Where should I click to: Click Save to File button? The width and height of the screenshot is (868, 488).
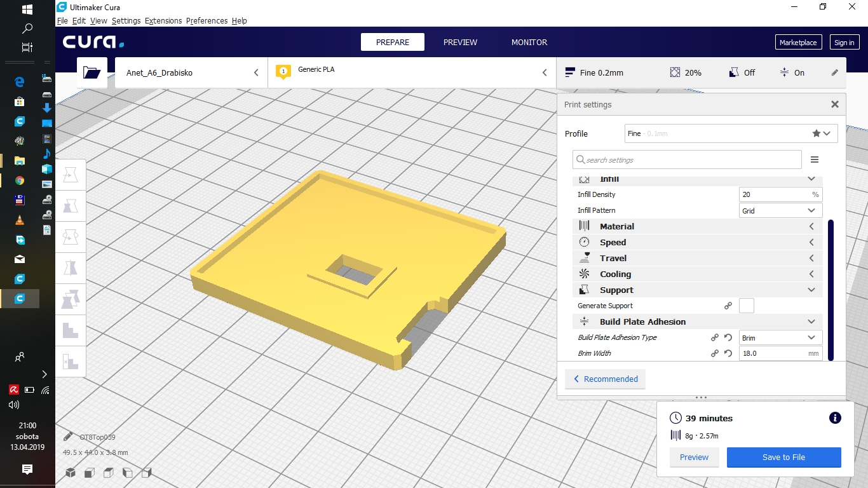pyautogui.click(x=783, y=457)
